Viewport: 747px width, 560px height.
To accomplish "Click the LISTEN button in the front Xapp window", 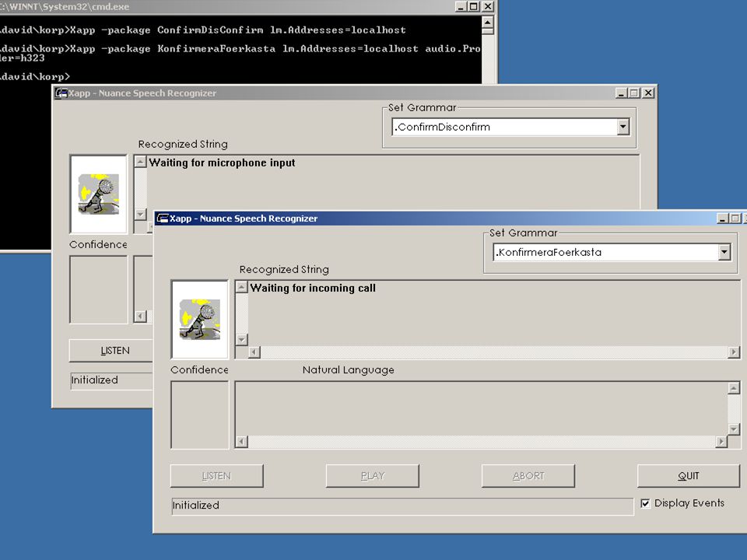I will point(217,476).
